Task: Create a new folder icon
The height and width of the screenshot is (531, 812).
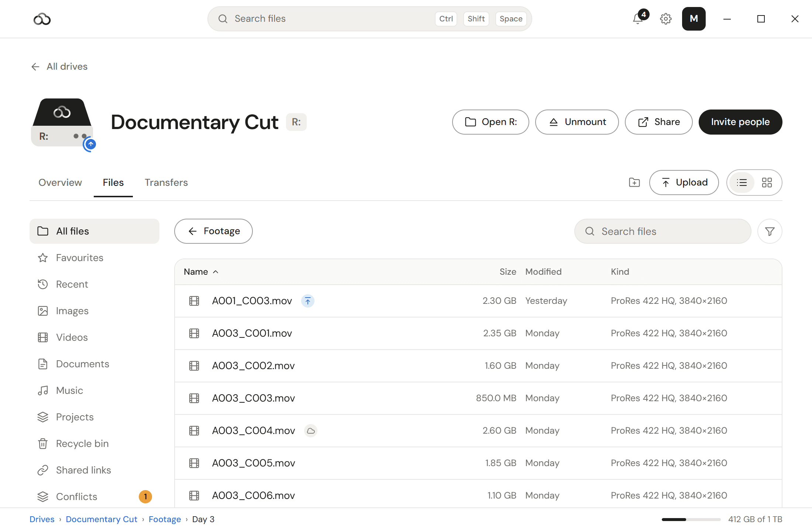Action: (x=634, y=183)
